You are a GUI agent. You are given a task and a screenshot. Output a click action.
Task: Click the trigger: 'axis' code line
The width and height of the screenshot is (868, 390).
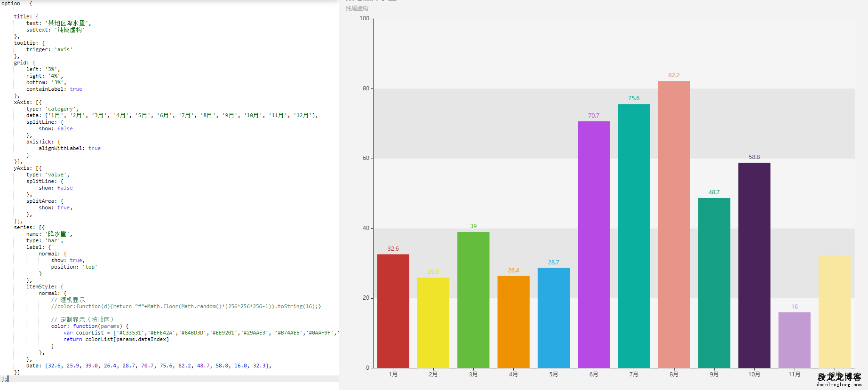click(x=49, y=49)
